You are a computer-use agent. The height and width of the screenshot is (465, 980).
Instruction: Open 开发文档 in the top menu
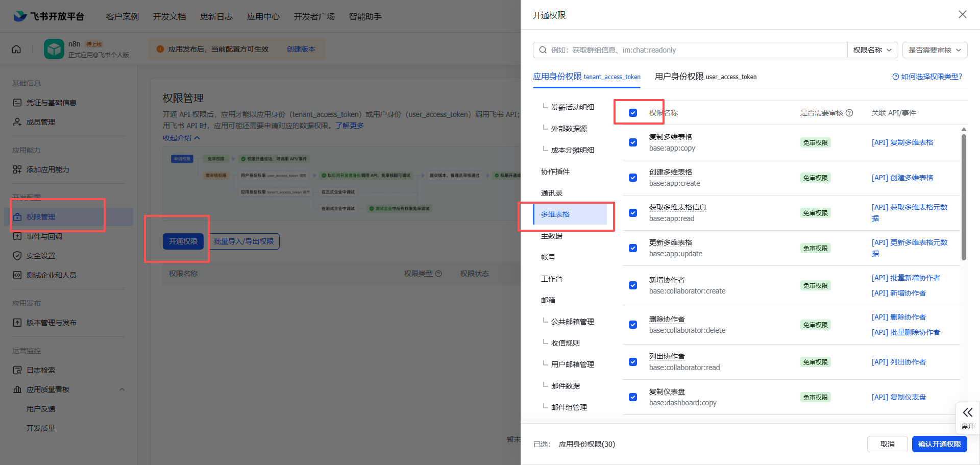click(x=169, y=16)
